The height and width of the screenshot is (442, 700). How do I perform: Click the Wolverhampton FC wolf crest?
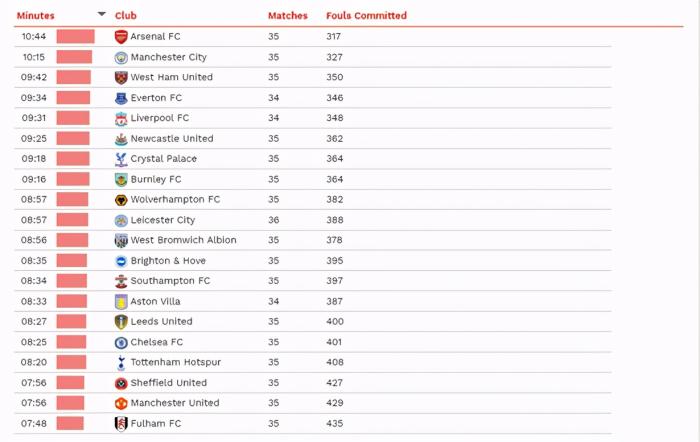point(121,200)
